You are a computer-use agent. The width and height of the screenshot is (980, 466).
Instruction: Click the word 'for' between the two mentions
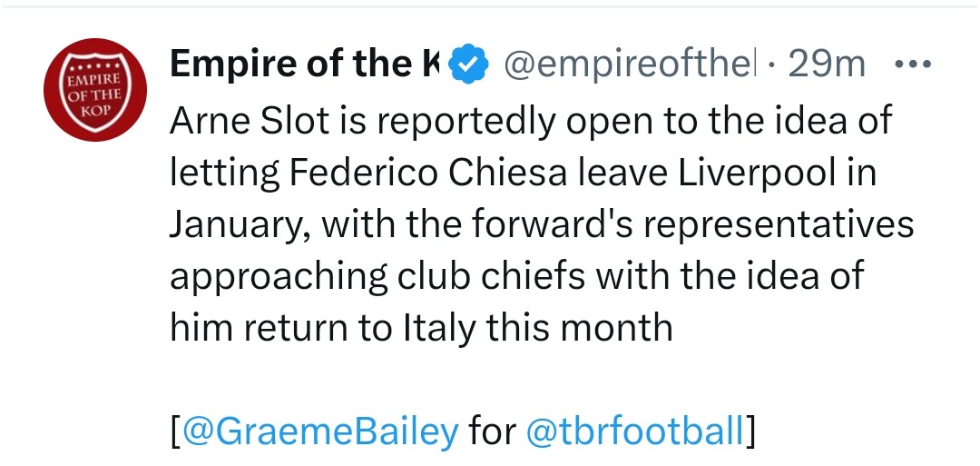click(x=493, y=431)
